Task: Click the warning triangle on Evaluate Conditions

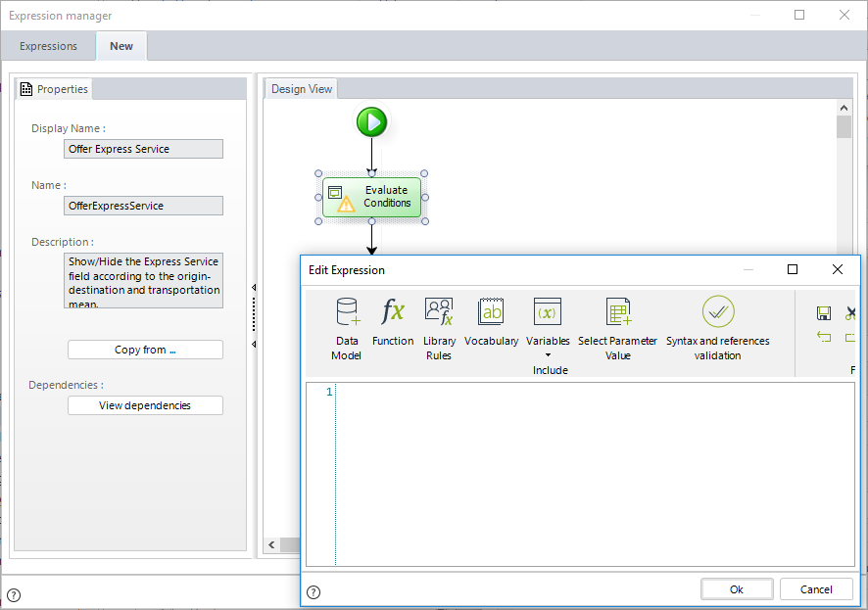Action: [x=346, y=205]
